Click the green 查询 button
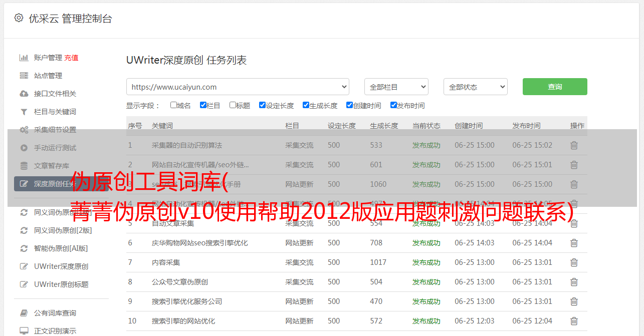This screenshot has height=336, width=644. [554, 87]
